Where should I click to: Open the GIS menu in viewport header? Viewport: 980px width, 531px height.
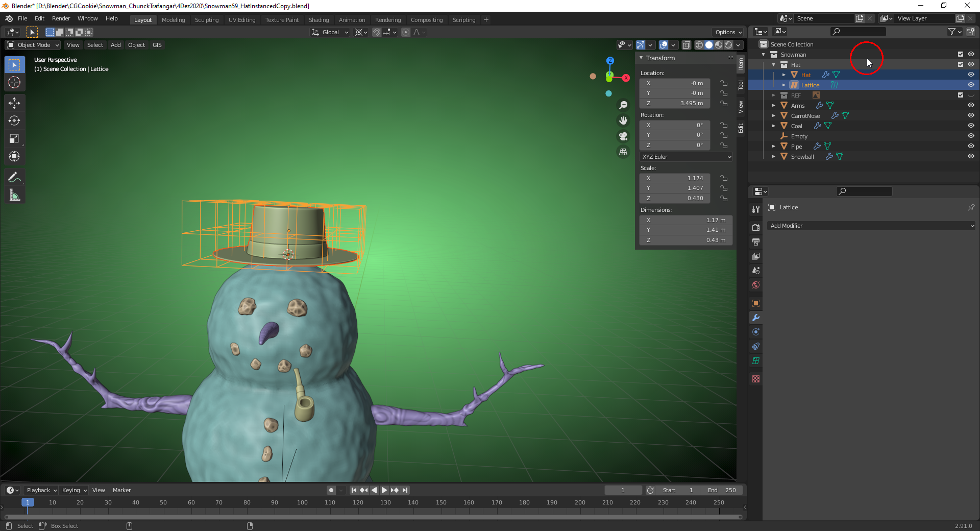point(157,45)
